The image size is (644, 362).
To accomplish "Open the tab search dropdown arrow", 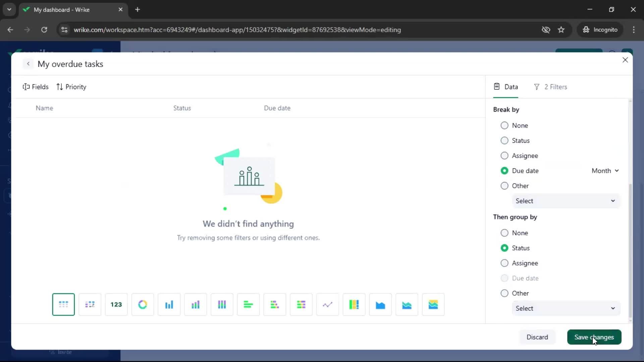I will (x=9, y=10).
